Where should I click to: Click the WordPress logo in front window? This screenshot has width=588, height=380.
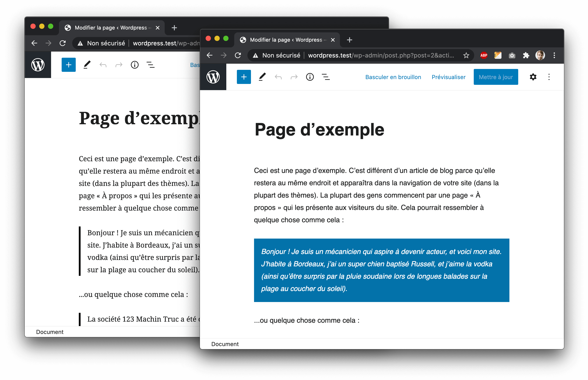pos(213,77)
